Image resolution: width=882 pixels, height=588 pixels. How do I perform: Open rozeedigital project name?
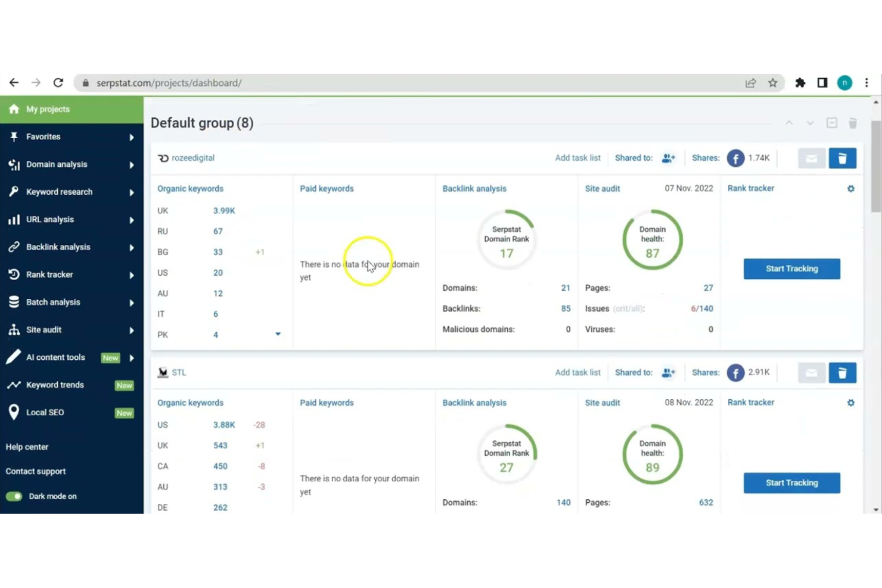coord(193,158)
